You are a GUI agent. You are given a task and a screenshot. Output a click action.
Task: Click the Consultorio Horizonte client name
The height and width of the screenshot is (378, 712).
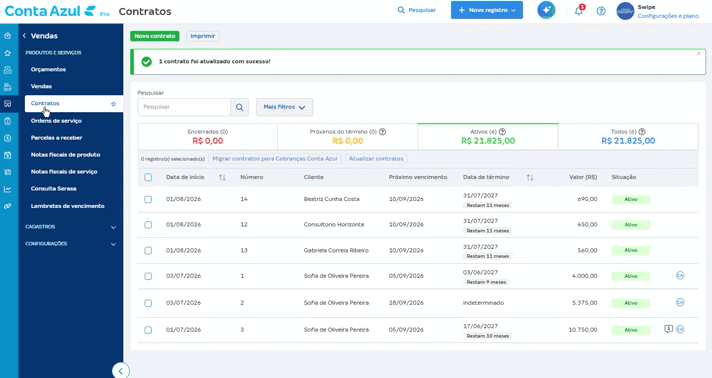334,225
